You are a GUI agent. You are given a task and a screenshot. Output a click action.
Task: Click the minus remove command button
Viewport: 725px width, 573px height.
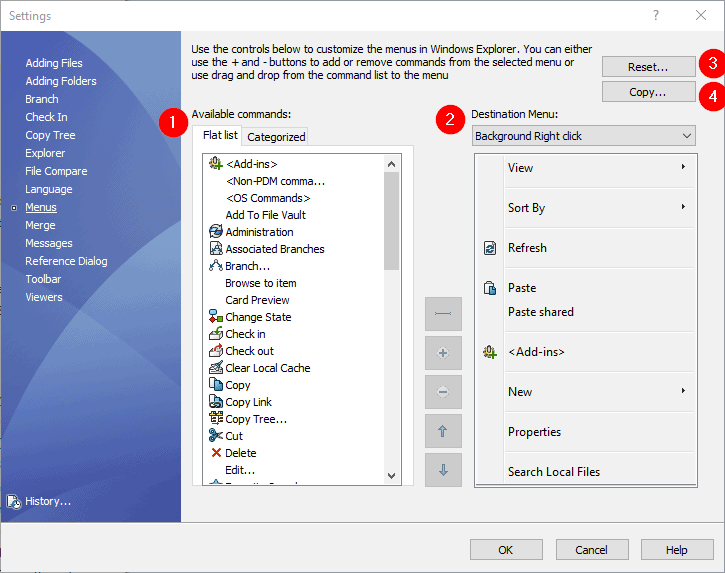pos(443,392)
